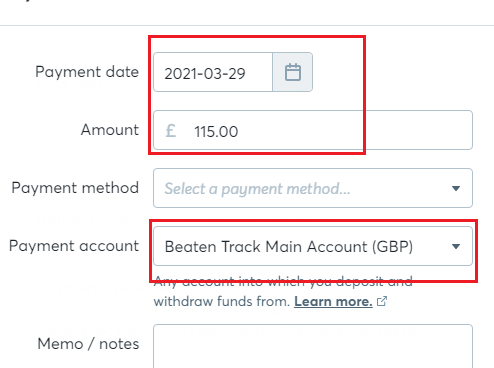
Task: Click the 'withdraw funds from.' helper text
Action: [x=222, y=301]
